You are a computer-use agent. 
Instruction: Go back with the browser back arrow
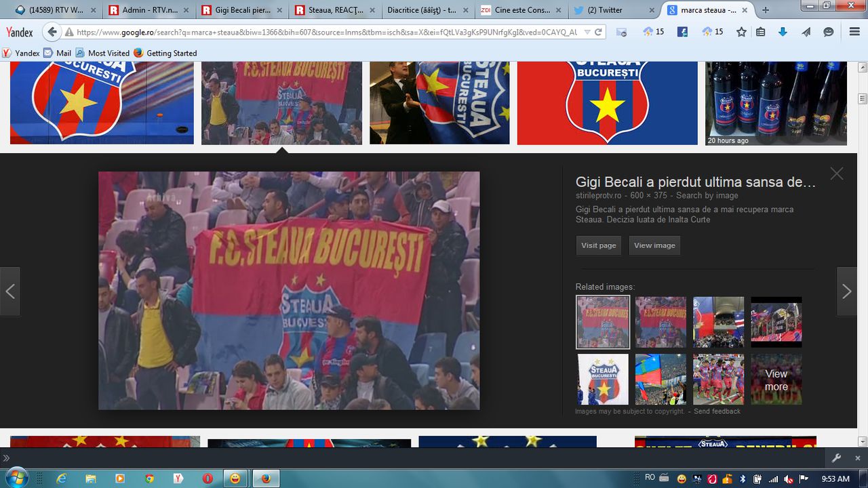(52, 32)
